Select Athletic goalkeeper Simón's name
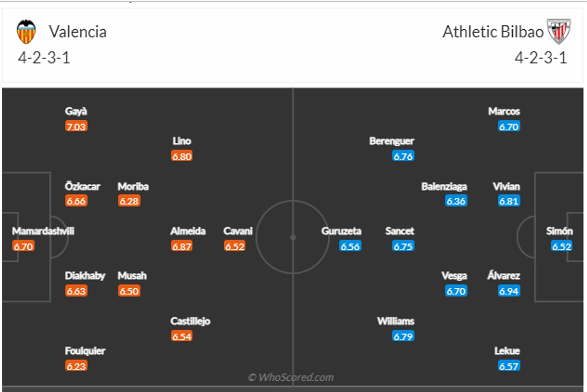Image resolution: width=587 pixels, height=392 pixels. [559, 231]
